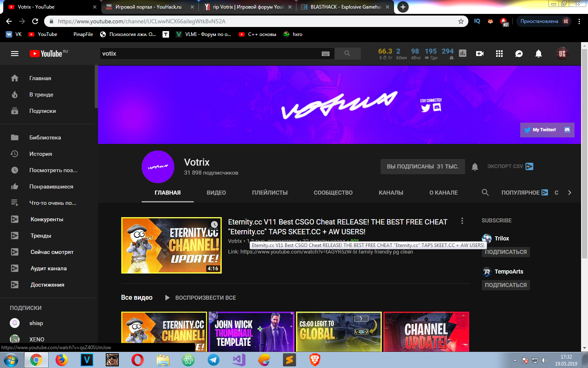The width and height of the screenshot is (588, 368).
Task: Search within the Votrix channel
Action: click(x=485, y=193)
